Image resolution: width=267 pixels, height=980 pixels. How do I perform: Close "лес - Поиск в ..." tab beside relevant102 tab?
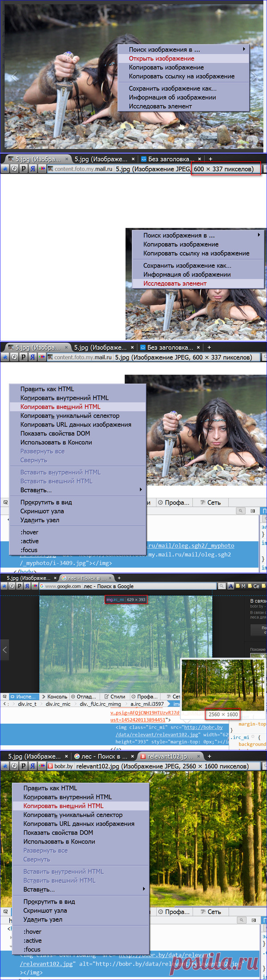pyautogui.click(x=132, y=756)
